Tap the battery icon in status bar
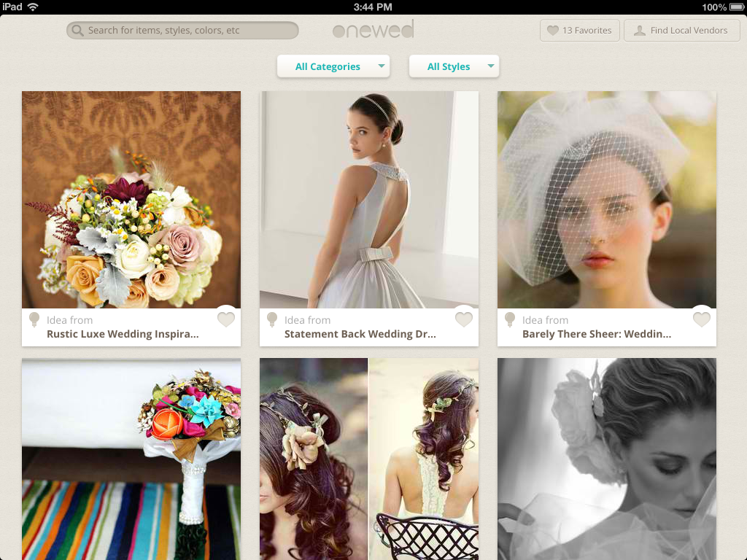This screenshot has height=560, width=747. point(737,7)
